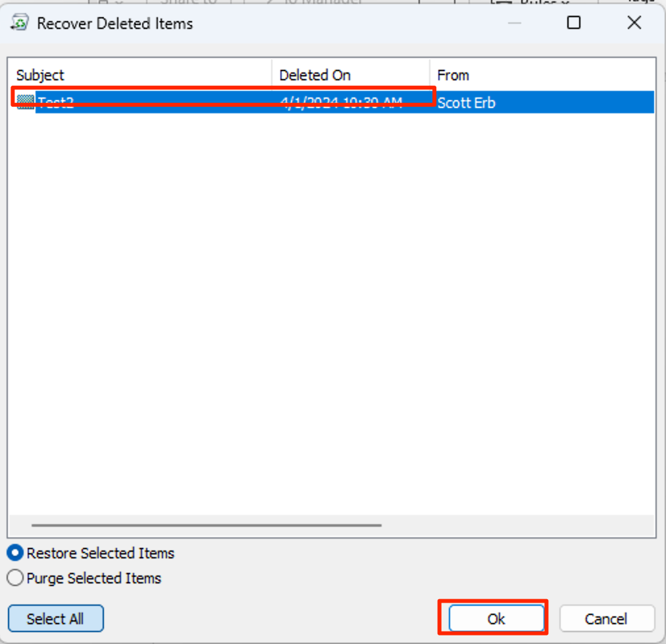Click the deleted date of Test2
This screenshot has height=644, width=666.
pos(341,102)
